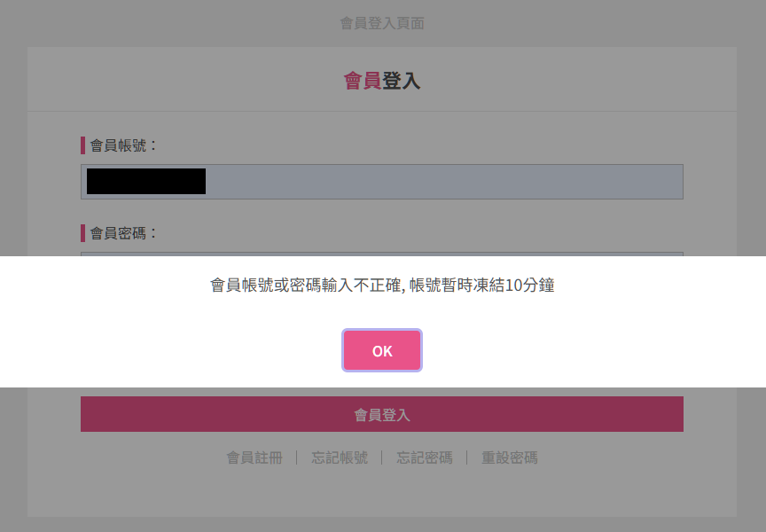Open the 忘記帳號 link
This screenshot has width=766, height=532.
point(340,458)
